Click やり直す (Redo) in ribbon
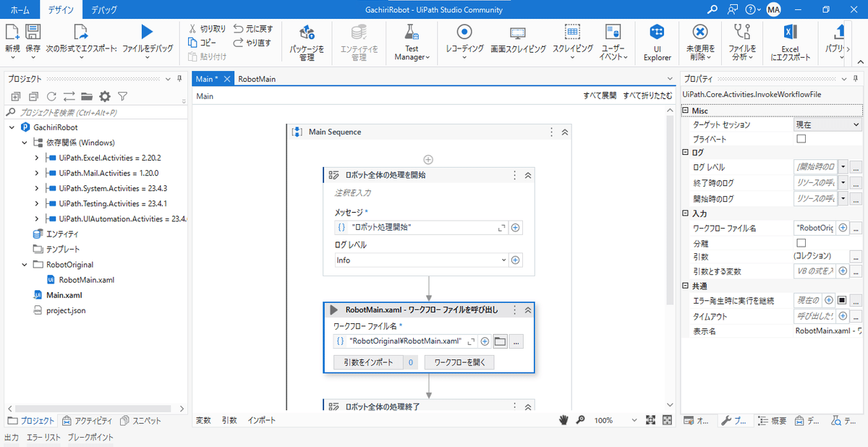This screenshot has width=868, height=447. tap(252, 43)
